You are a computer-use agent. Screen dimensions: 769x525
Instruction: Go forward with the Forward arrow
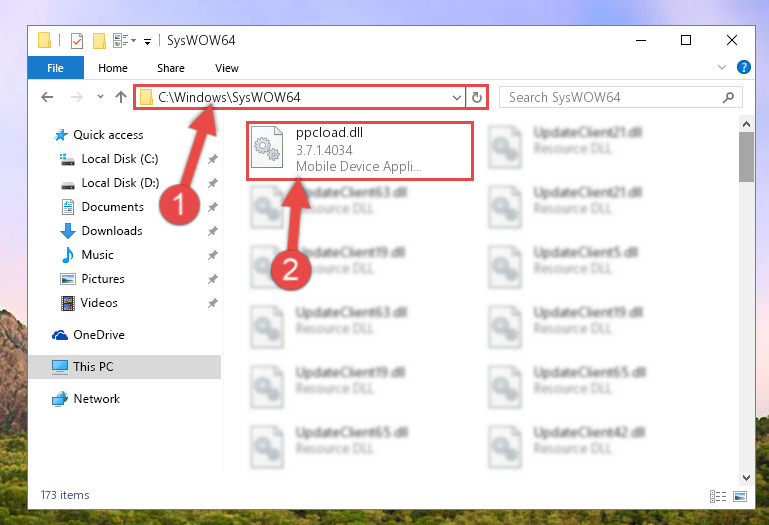77,97
